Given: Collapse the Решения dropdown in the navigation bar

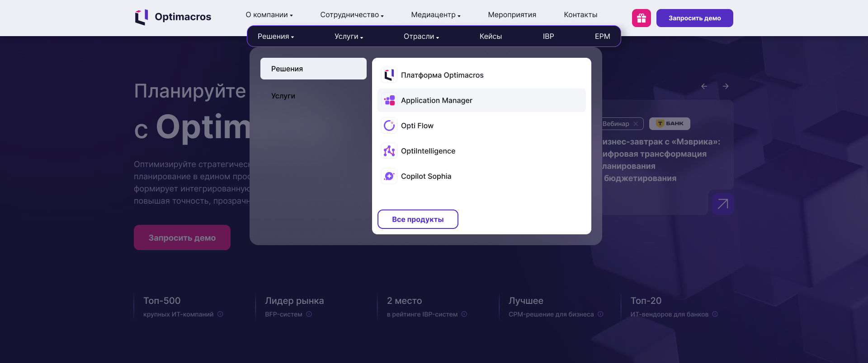Looking at the screenshot, I should point(276,37).
